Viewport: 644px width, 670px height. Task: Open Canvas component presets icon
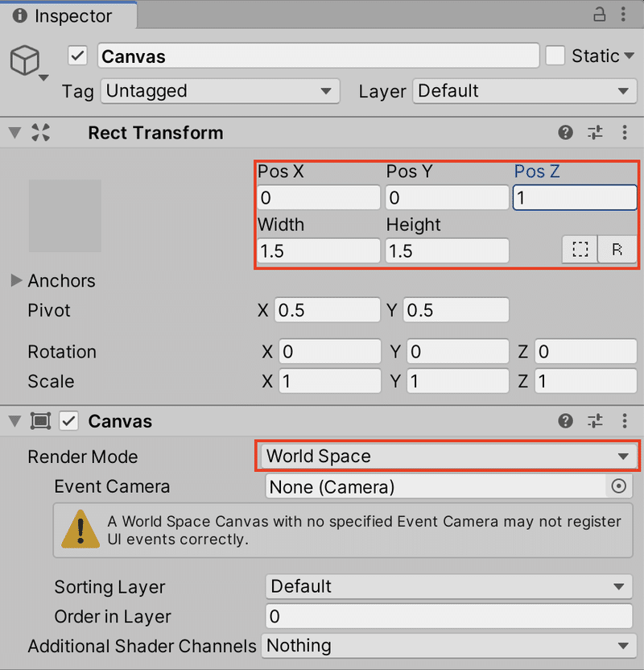(595, 421)
